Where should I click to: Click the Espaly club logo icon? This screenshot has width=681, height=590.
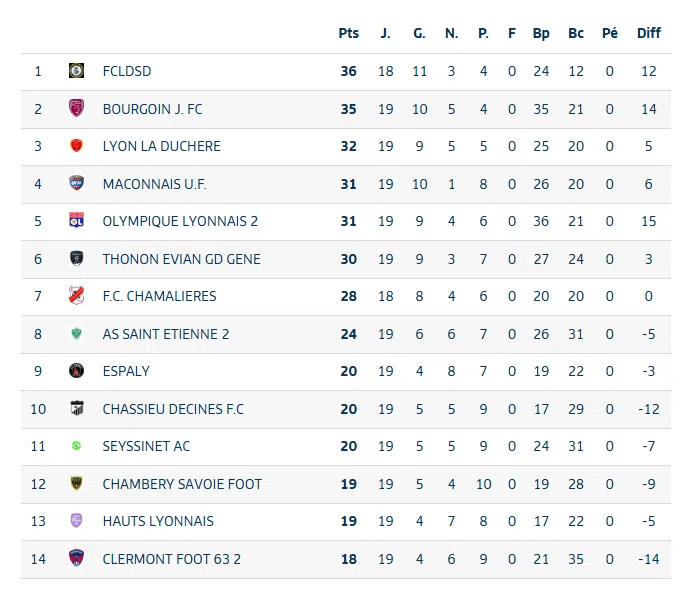[x=76, y=371]
